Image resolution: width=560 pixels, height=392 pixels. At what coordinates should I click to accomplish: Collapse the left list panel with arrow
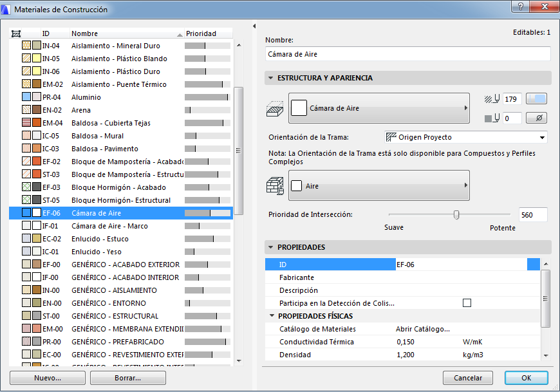tap(254, 26)
